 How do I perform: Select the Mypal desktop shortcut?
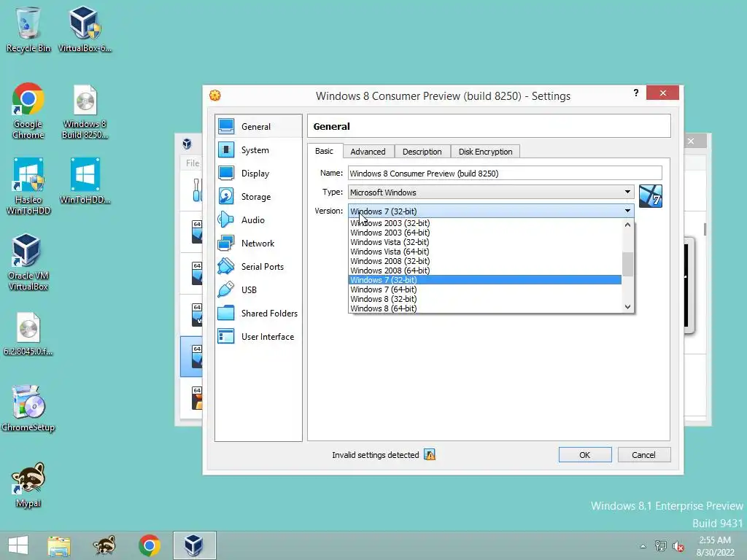click(28, 485)
